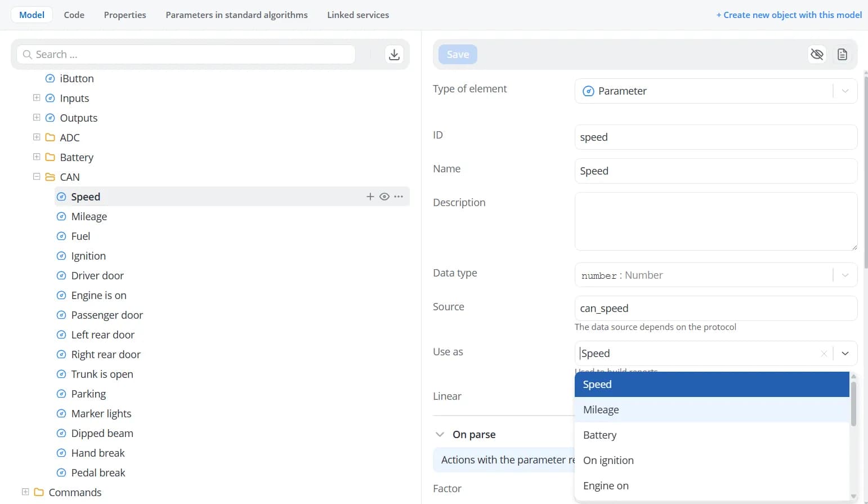The height and width of the screenshot is (504, 868).
Task: Click the crossed-out eye icon in Save toolbar
Action: click(x=817, y=55)
